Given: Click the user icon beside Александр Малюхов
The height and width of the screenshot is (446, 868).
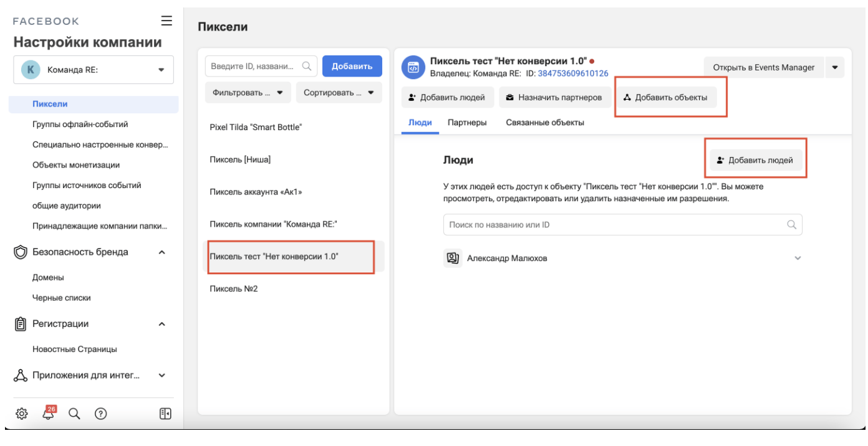Looking at the screenshot, I should click(453, 258).
